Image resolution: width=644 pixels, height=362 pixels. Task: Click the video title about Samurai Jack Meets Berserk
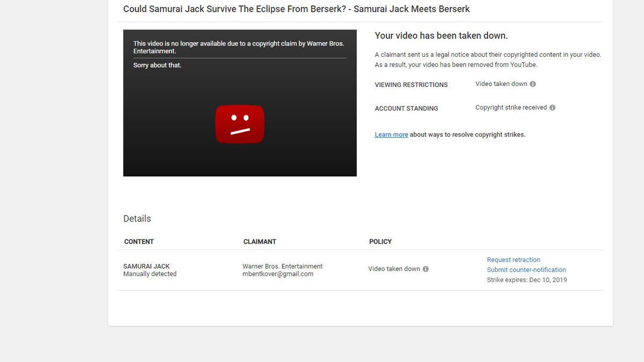(297, 9)
